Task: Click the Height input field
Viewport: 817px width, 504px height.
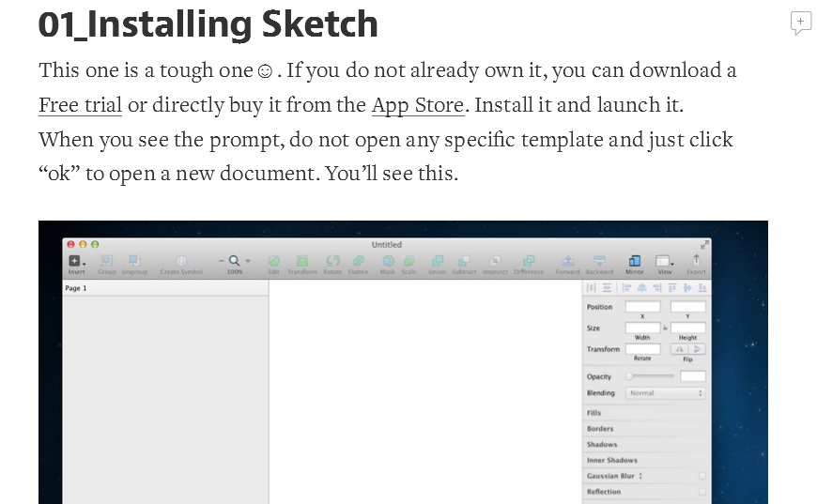Action: [687, 328]
